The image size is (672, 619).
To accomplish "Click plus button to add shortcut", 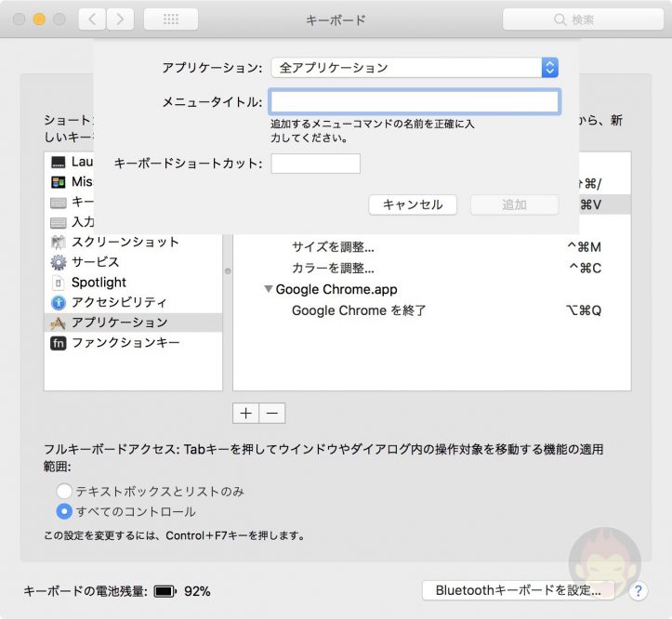I will point(245,414).
